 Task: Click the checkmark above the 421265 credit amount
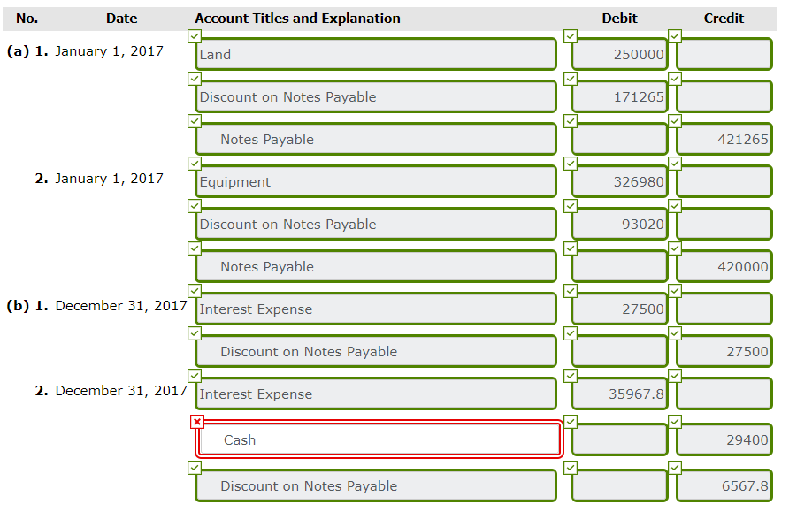[x=674, y=121]
